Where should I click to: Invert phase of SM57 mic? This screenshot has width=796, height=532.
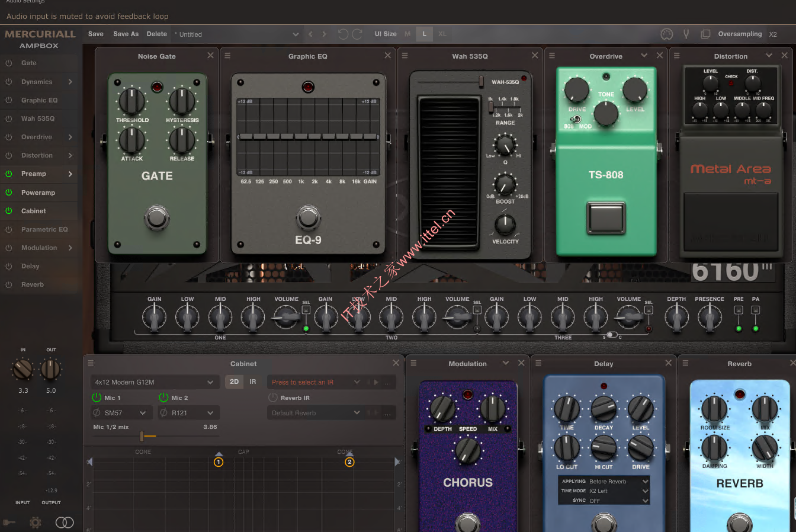click(97, 412)
